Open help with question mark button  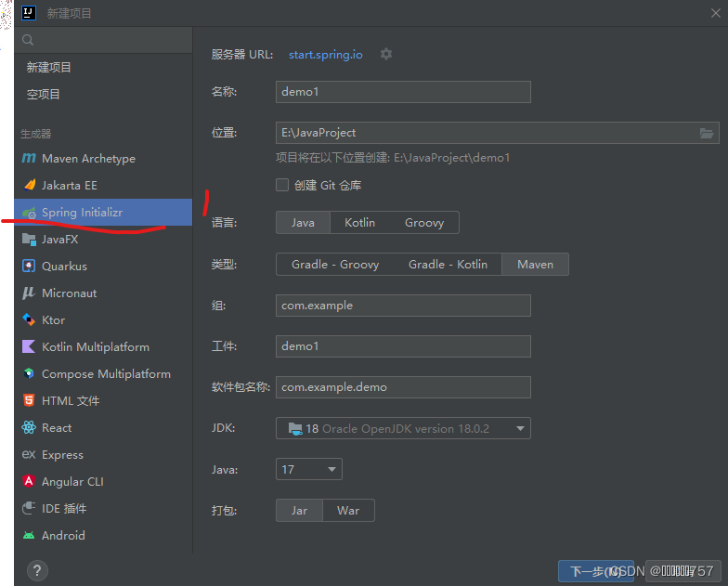[x=37, y=570]
